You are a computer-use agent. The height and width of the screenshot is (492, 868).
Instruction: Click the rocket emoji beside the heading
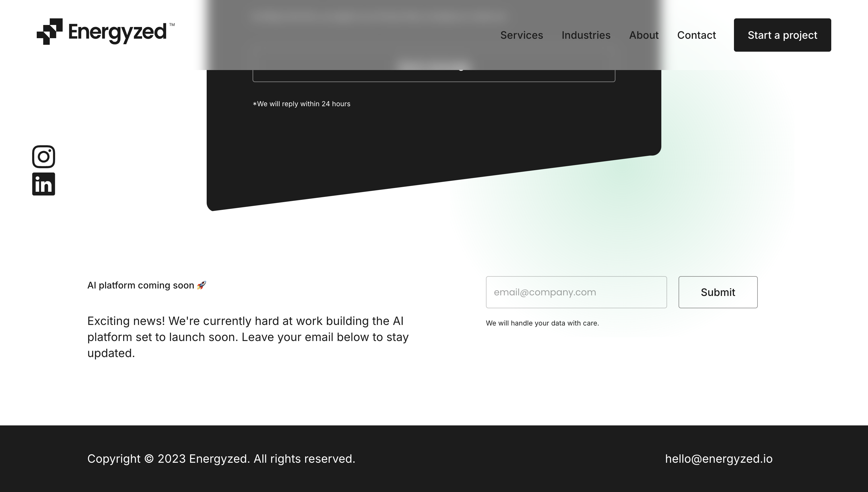pyautogui.click(x=201, y=285)
